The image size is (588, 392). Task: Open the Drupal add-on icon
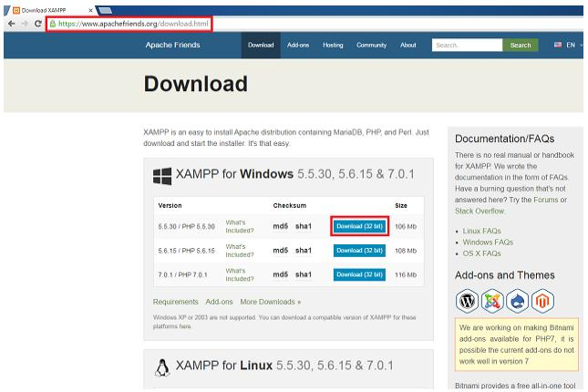coord(517,301)
